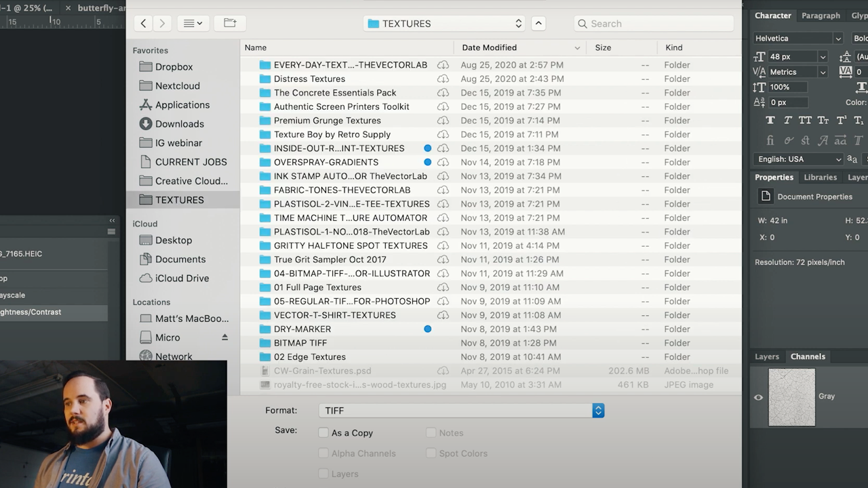
Task: Open Nextcloud in Favorites sidebar
Action: (177, 85)
